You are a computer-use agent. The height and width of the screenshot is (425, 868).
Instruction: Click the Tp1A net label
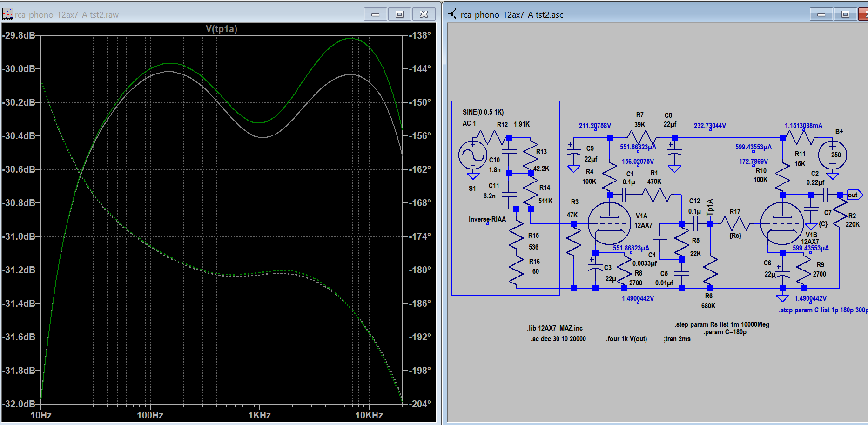pyautogui.click(x=710, y=207)
